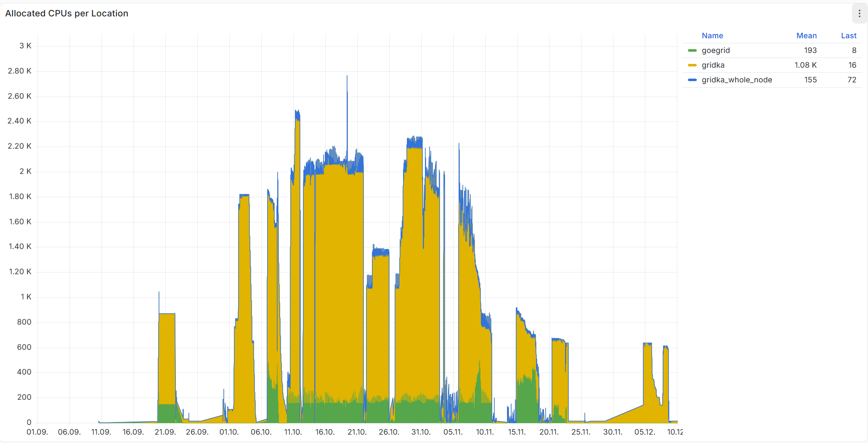Click the goegrid Mean value 193
This screenshot has height=443, width=868.
[x=810, y=50]
